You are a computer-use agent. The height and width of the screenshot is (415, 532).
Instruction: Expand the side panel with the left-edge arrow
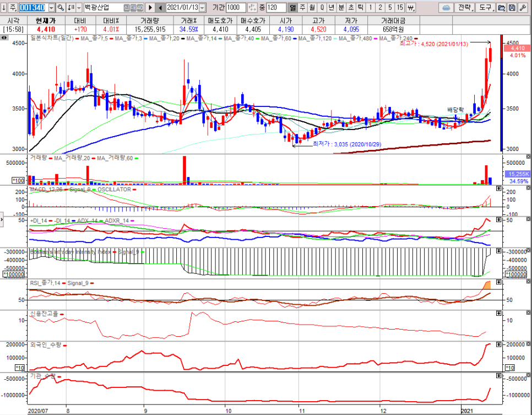pyautogui.click(x=2, y=220)
